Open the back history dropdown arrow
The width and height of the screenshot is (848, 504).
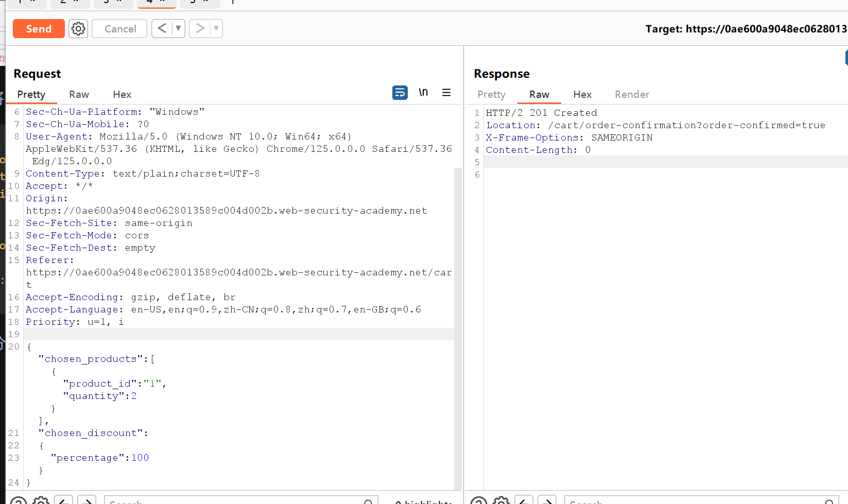pyautogui.click(x=178, y=28)
